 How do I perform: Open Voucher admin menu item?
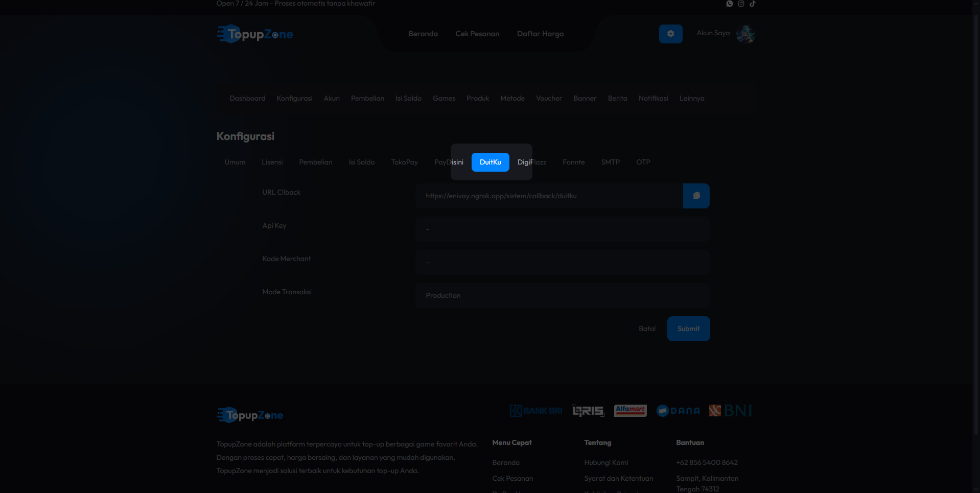tap(549, 98)
